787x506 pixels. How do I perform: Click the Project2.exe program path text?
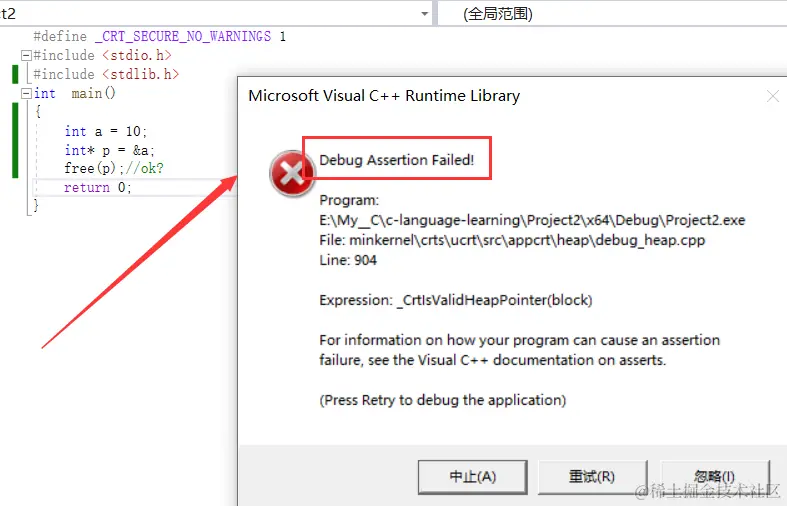(x=532, y=220)
